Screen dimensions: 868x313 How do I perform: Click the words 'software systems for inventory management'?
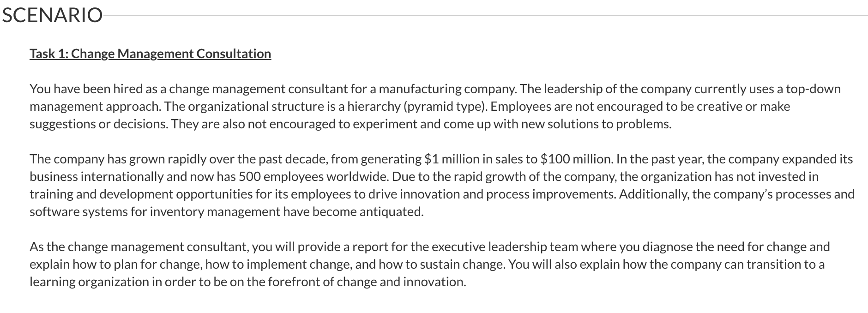(155, 212)
